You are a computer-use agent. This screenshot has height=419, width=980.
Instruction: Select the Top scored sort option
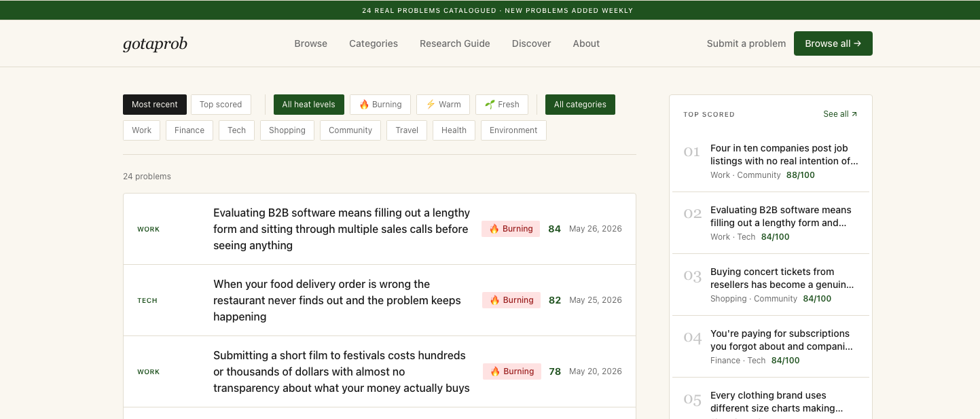point(221,105)
